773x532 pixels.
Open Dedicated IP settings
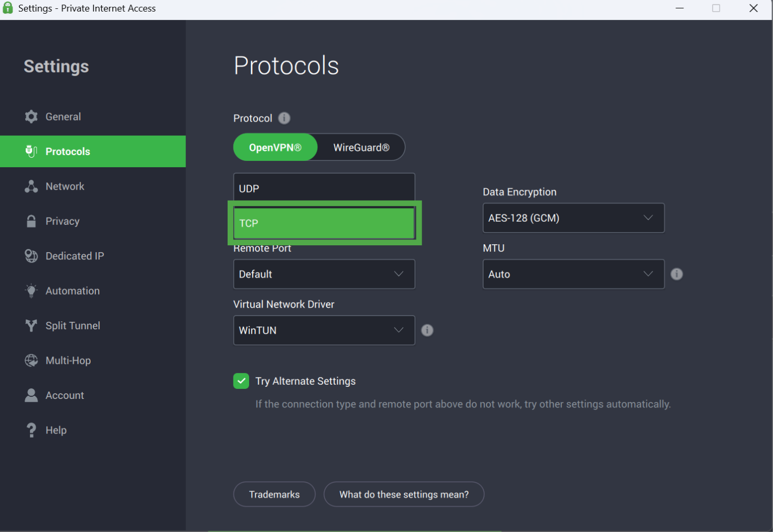click(x=93, y=256)
